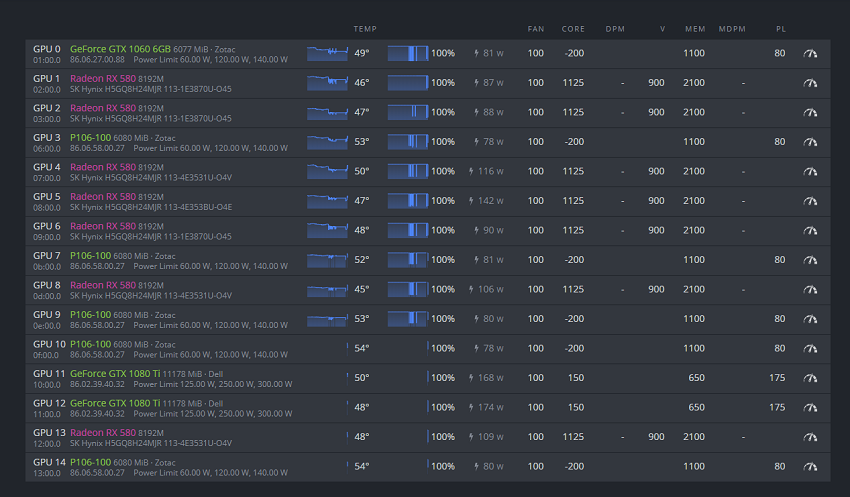Select Radeon RX 580 name on GPU 1

(x=103, y=79)
